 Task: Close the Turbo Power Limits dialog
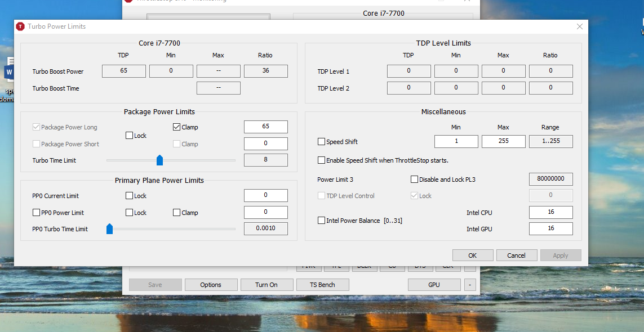pyautogui.click(x=580, y=26)
